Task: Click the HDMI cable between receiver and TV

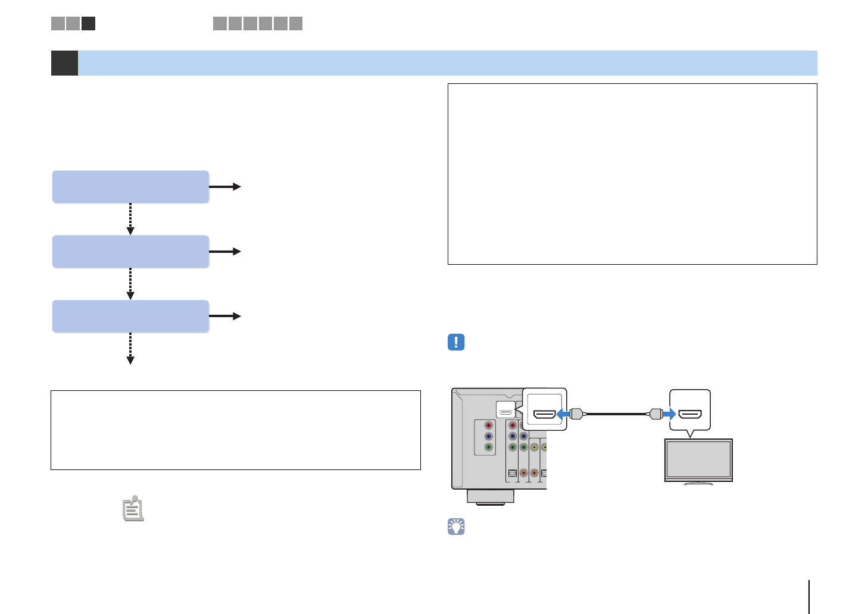Action: pyautogui.click(x=616, y=413)
